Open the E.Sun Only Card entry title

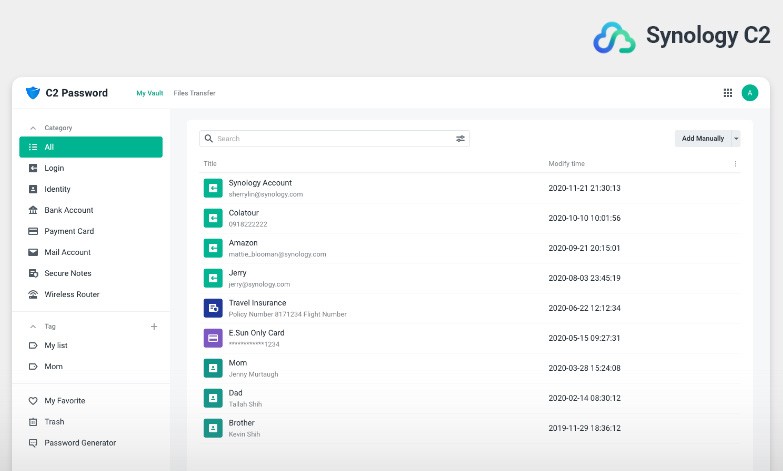[x=257, y=333]
